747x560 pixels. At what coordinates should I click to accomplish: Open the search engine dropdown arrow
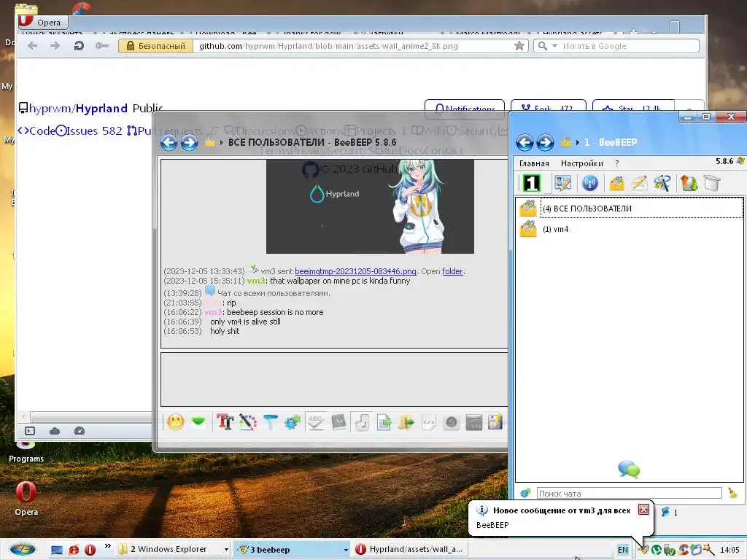(554, 46)
